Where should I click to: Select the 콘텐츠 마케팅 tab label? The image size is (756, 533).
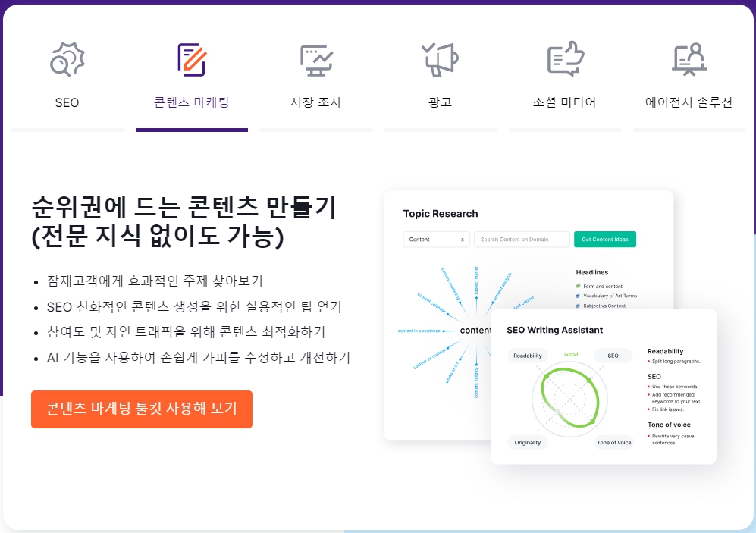191,102
